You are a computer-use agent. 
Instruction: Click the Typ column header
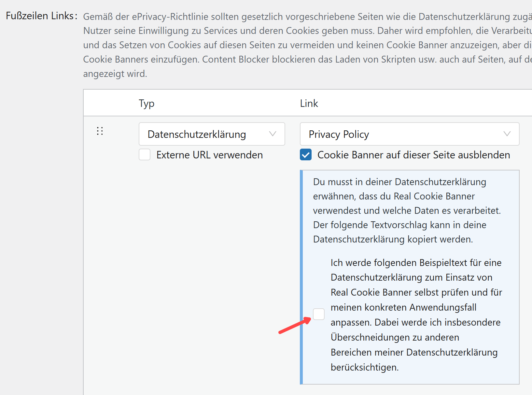pyautogui.click(x=147, y=103)
